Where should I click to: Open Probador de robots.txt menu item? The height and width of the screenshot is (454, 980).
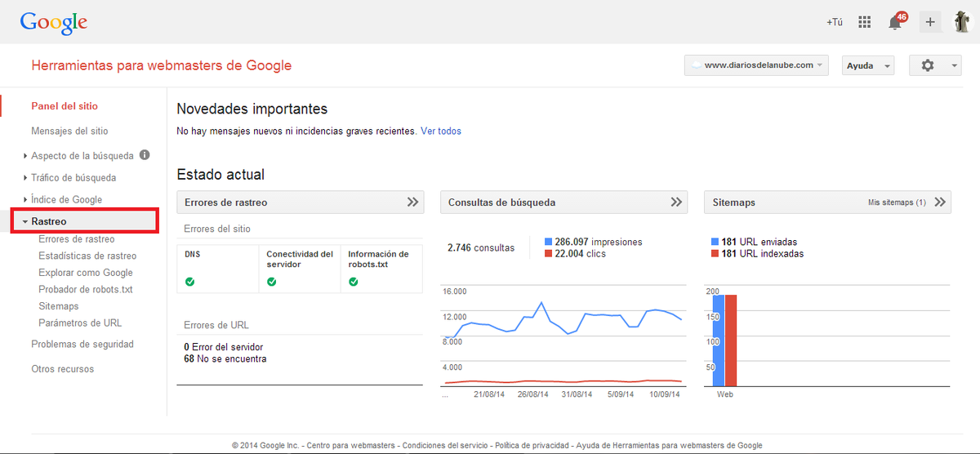85,289
